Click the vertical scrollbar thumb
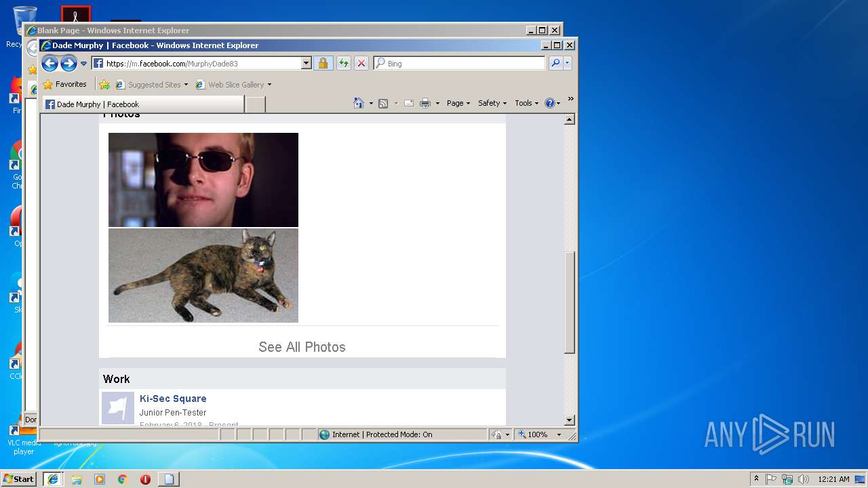The image size is (868, 488). tap(570, 302)
